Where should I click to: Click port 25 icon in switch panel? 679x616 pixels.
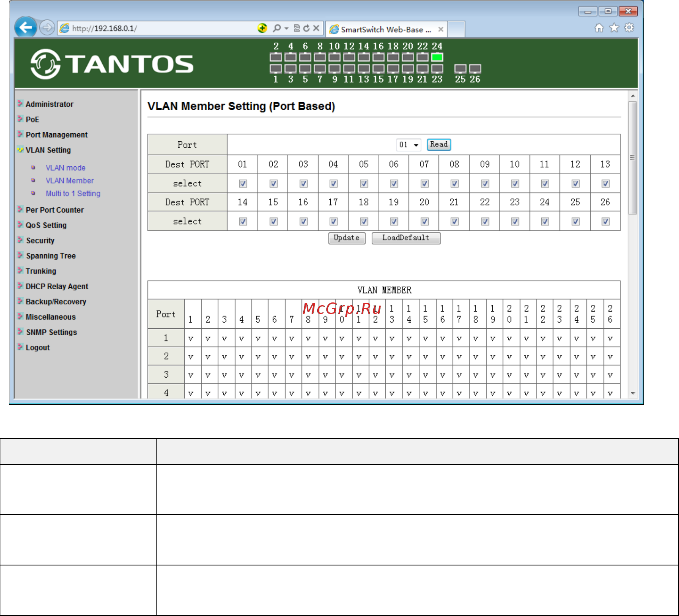point(460,69)
